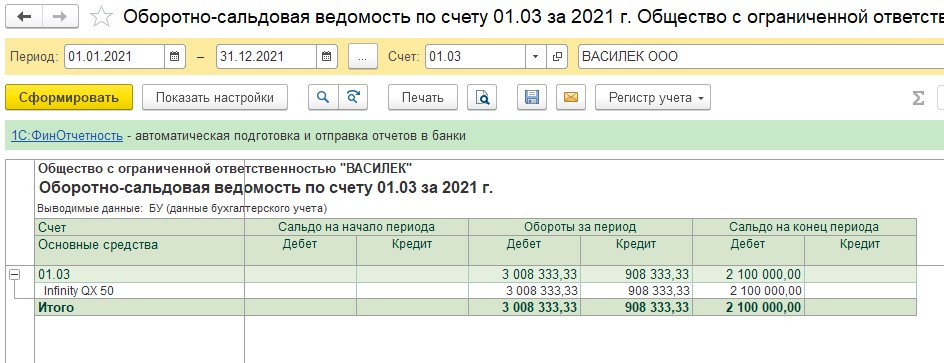
Task: Click the sigma sum icon
Action: 918,98
